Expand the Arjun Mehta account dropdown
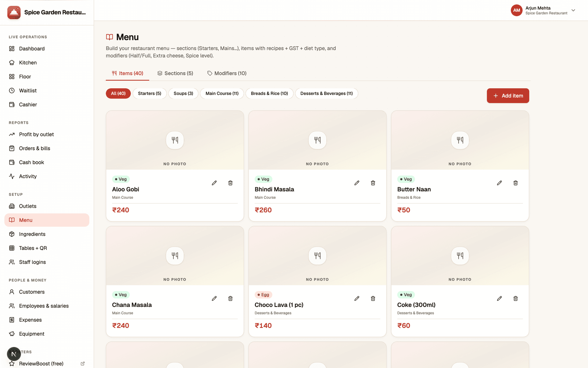The image size is (588, 368). point(573,10)
